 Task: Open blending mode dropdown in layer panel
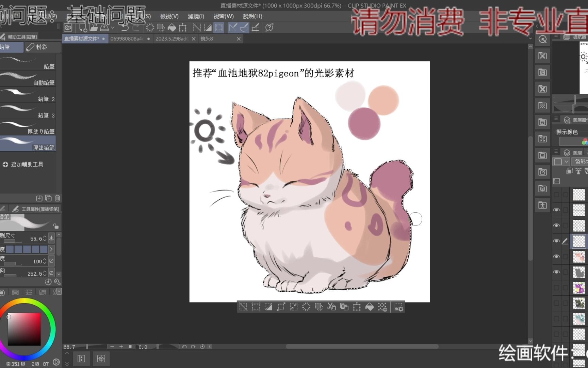pyautogui.click(x=580, y=162)
